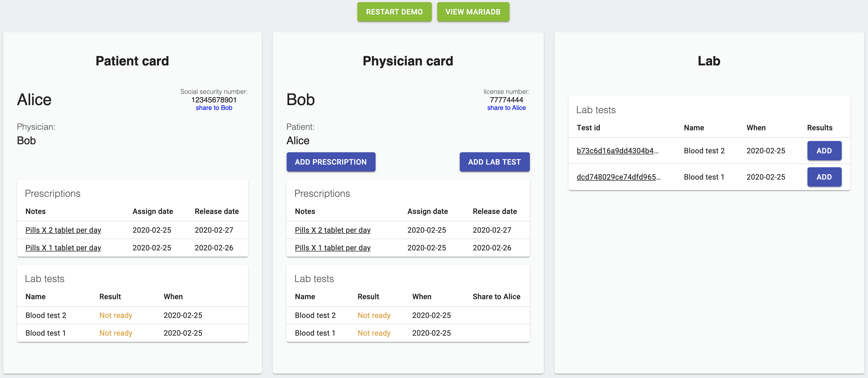Click the Test id column header in Lab

pyautogui.click(x=588, y=128)
